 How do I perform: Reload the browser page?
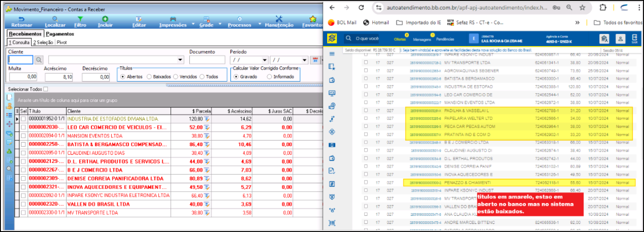361,8
